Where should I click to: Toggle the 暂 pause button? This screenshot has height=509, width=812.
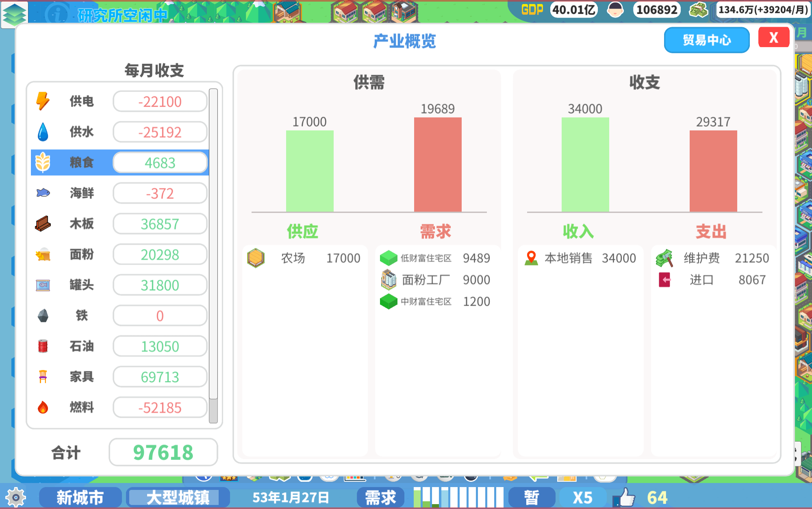tap(532, 497)
